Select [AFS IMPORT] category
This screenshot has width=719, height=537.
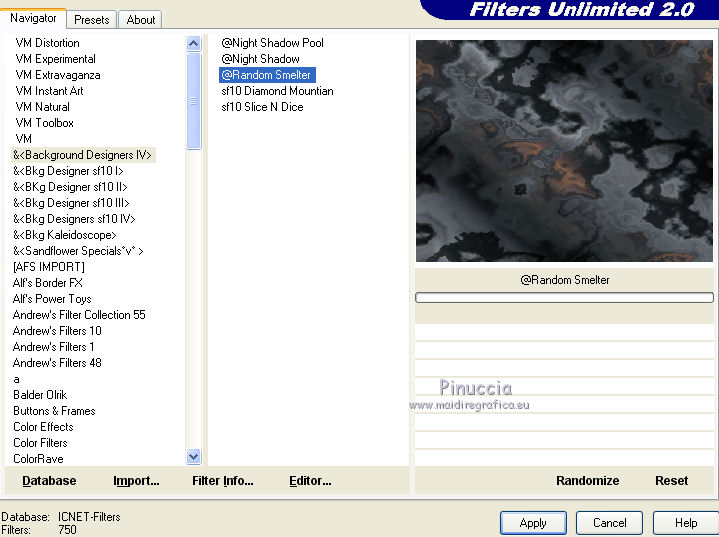(x=49, y=267)
